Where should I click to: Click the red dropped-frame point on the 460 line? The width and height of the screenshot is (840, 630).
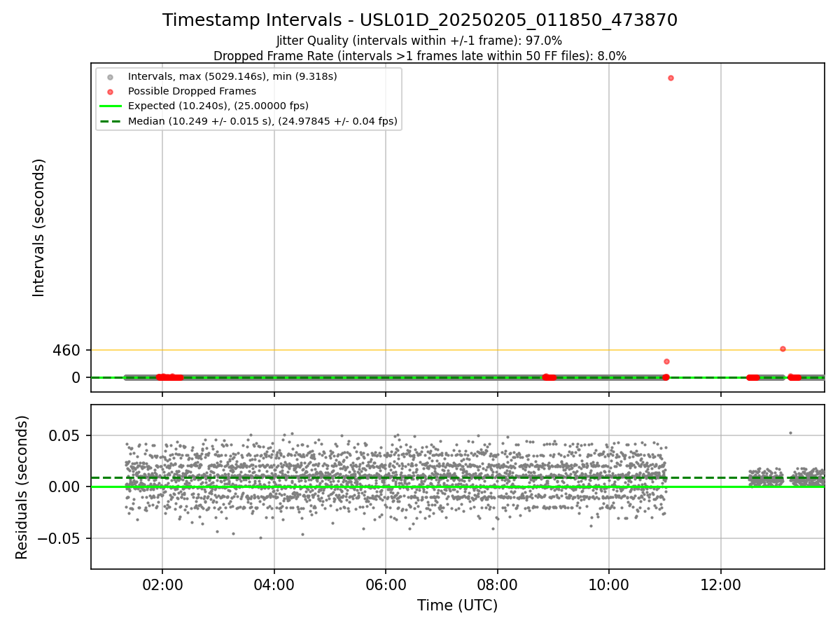pos(783,349)
